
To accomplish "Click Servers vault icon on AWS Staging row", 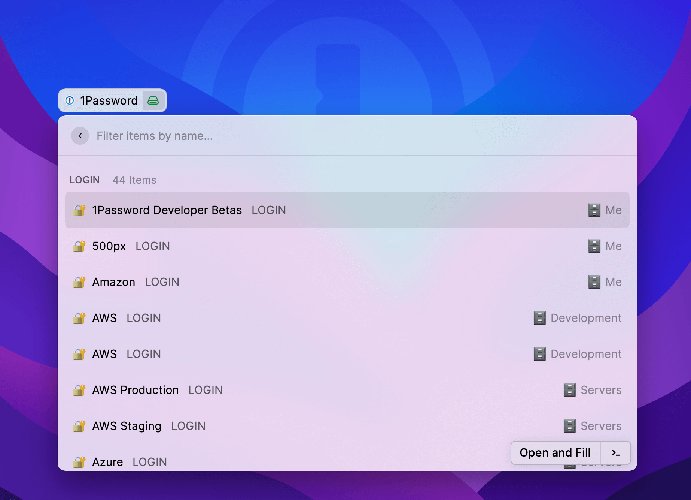I will 570,426.
